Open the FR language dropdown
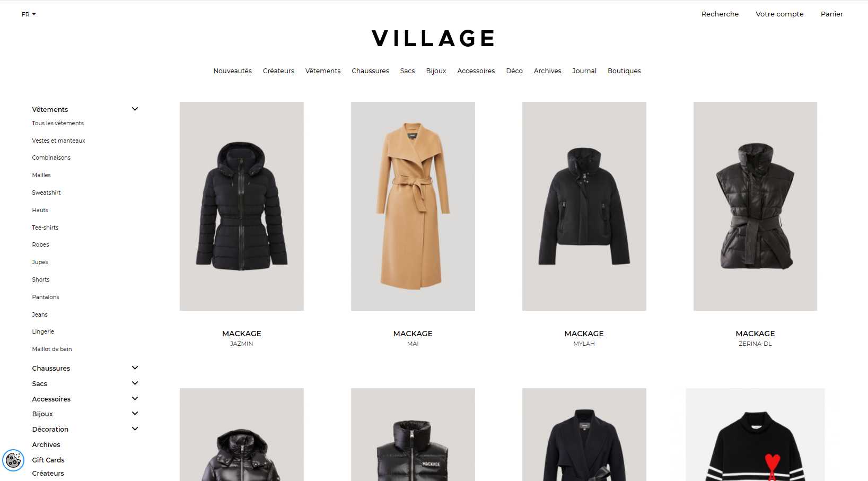This screenshot has width=868, height=481. [29, 14]
